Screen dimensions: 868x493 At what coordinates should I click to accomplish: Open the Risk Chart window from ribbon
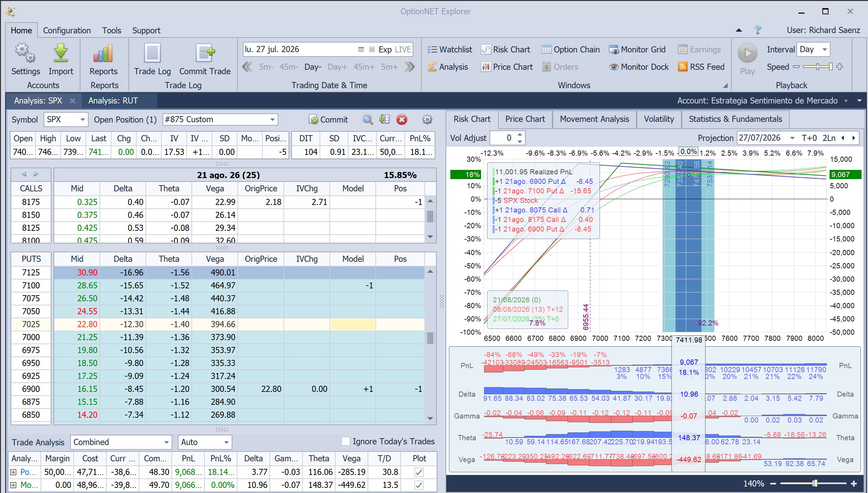click(506, 50)
